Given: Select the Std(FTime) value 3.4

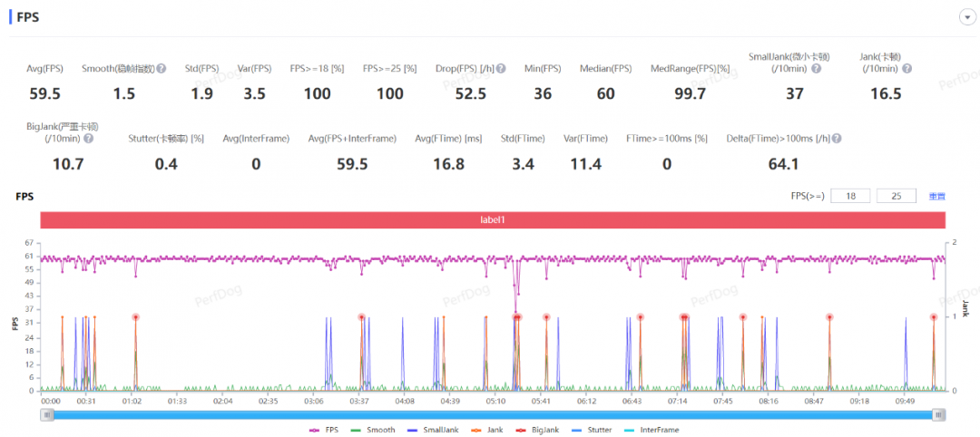Looking at the screenshot, I should pyautogui.click(x=524, y=164).
